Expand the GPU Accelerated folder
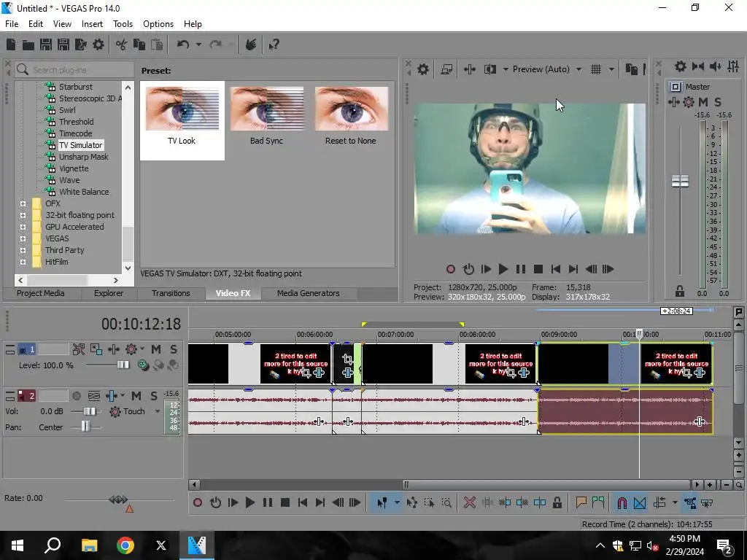747x560 pixels. click(x=23, y=227)
